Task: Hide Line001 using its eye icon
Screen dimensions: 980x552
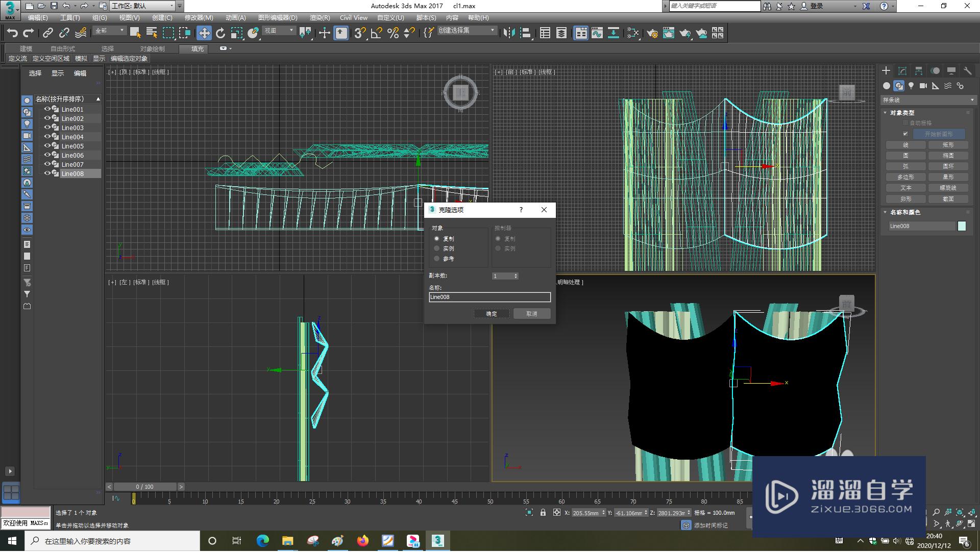Action: 47,109
